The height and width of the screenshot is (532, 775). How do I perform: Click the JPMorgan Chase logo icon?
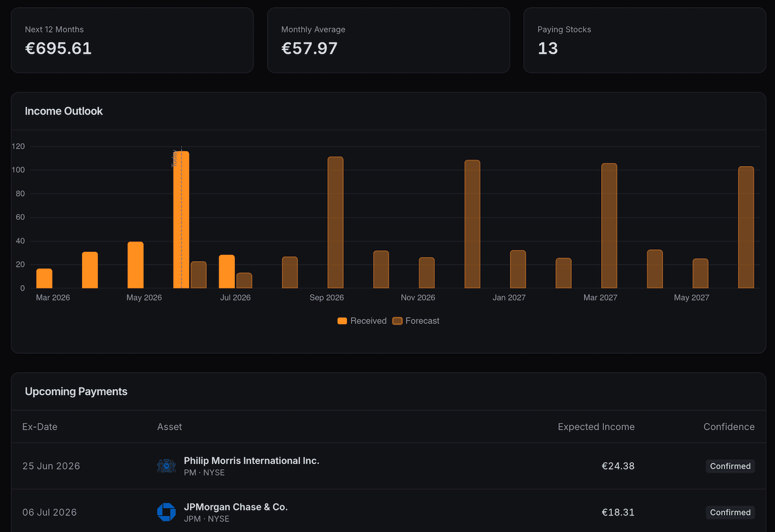[x=166, y=512]
